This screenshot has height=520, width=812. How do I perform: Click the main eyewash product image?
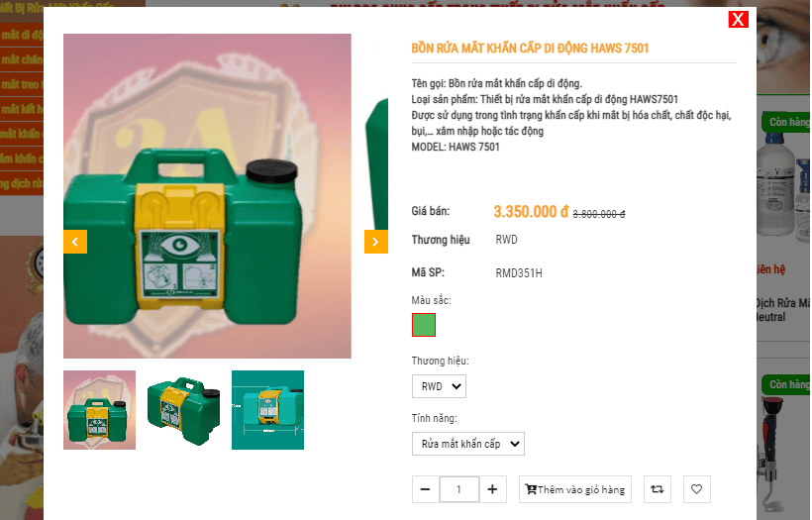[207, 196]
